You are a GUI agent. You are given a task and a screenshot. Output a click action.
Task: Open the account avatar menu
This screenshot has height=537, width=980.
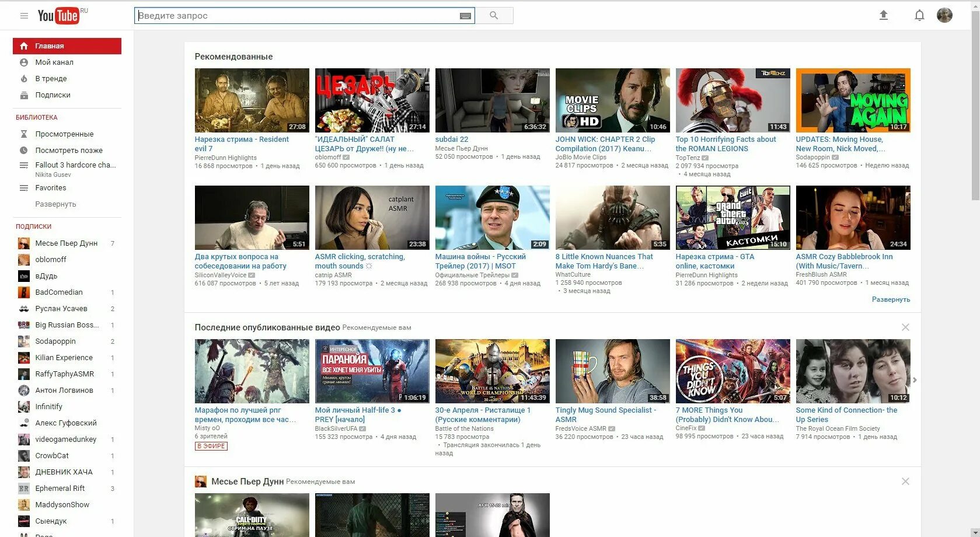944,15
